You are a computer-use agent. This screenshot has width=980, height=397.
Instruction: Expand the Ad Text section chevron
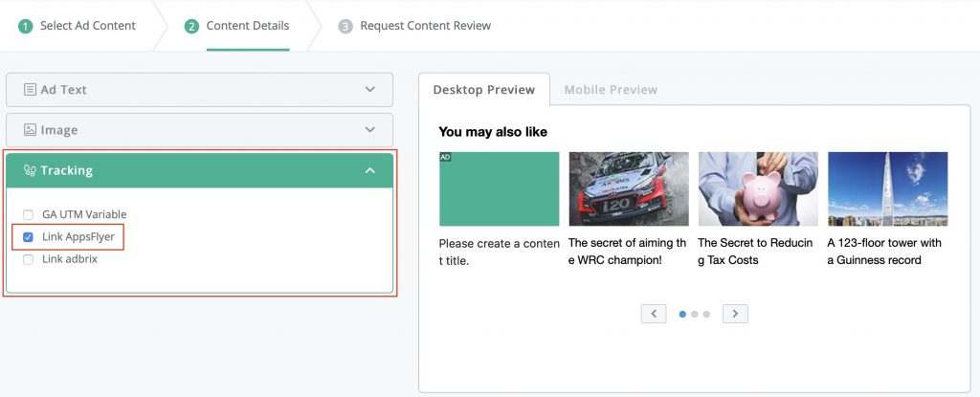click(370, 89)
